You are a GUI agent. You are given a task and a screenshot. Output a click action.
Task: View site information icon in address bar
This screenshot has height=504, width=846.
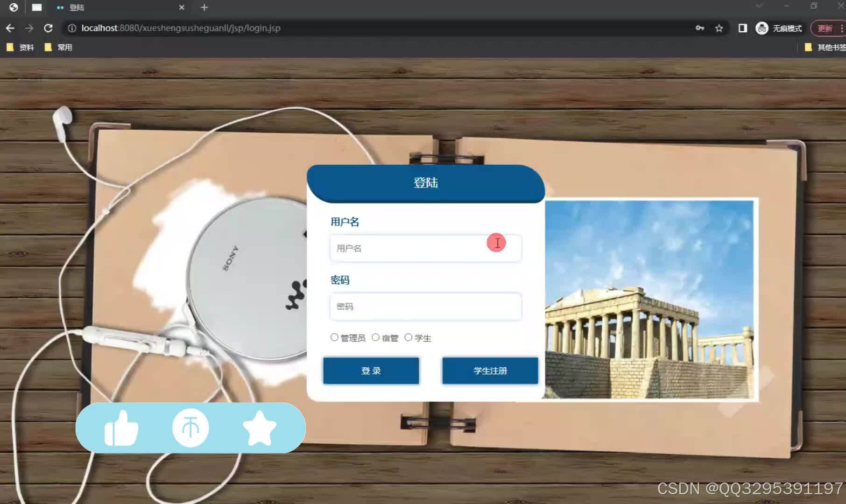(72, 28)
